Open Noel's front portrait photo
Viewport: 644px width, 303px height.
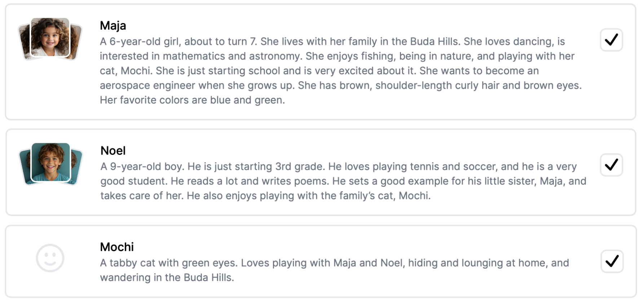50,162
